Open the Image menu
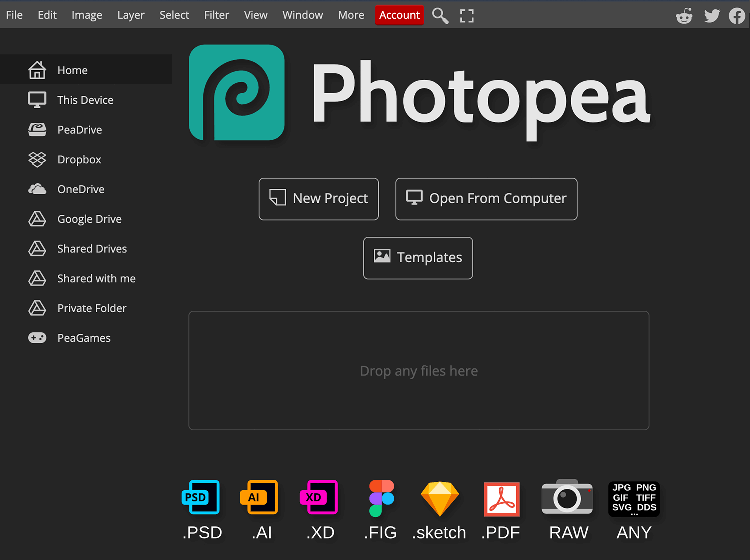Viewport: 750px width, 560px height. click(x=87, y=15)
